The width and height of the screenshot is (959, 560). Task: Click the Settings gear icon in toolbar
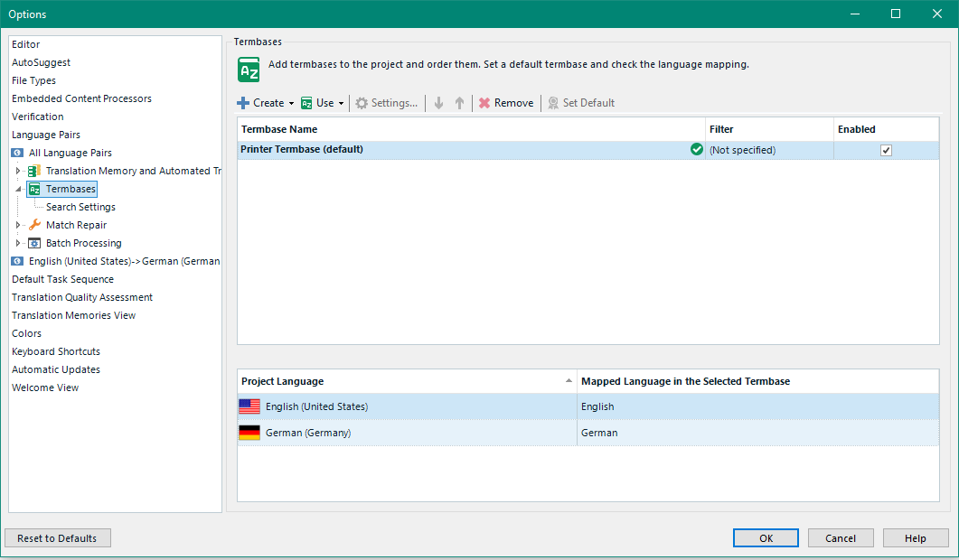point(362,103)
